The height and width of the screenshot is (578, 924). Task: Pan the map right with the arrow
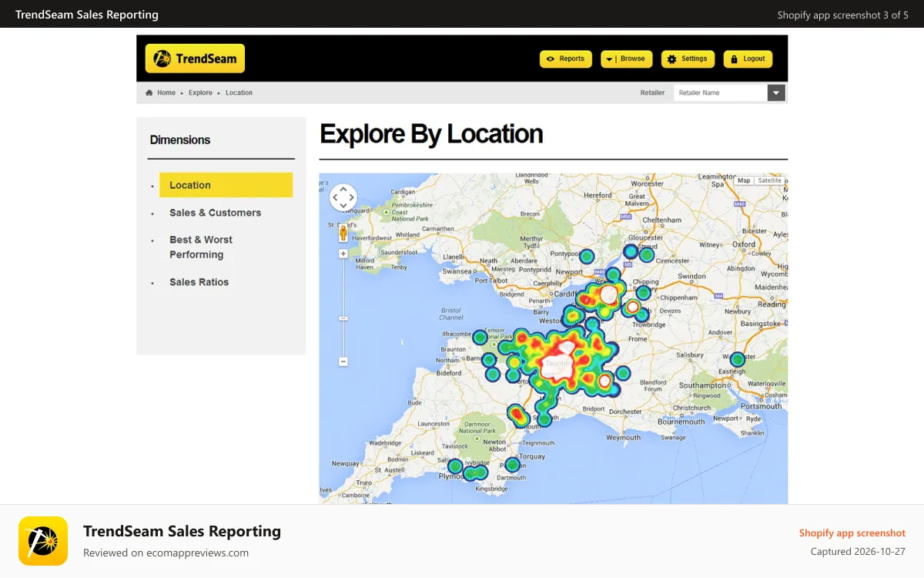point(352,197)
